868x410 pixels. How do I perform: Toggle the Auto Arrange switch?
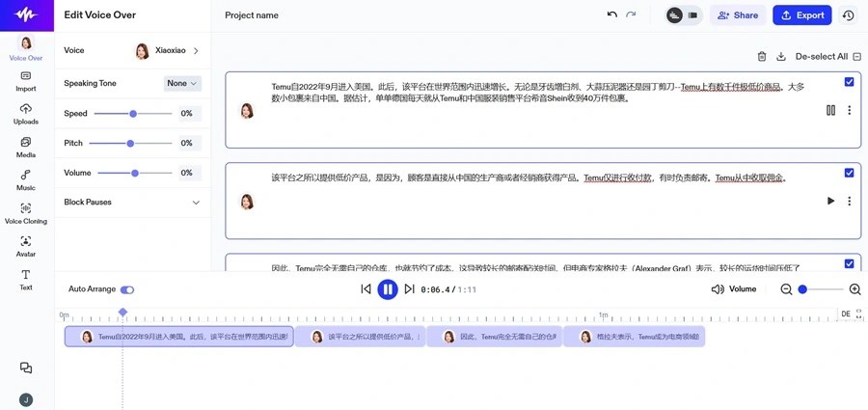(127, 289)
